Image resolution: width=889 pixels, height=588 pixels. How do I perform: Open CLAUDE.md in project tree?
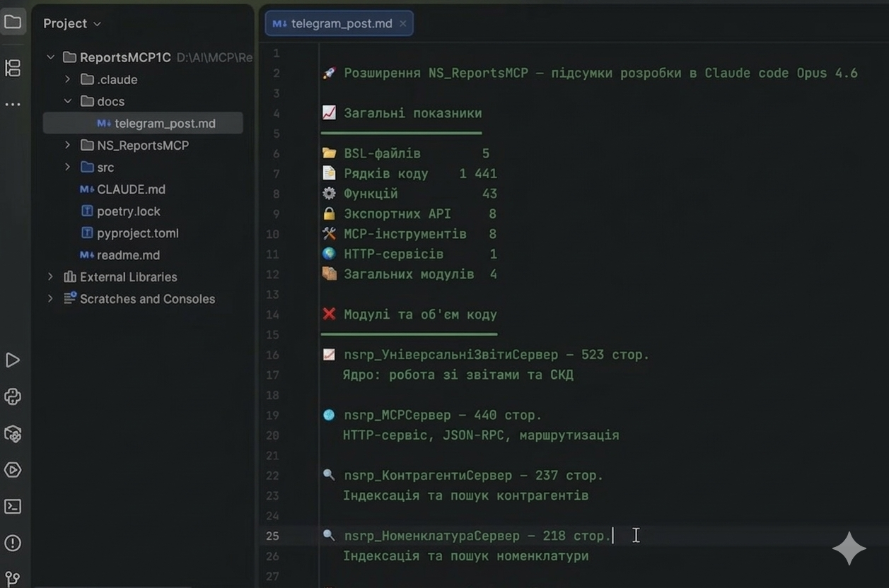tap(131, 189)
